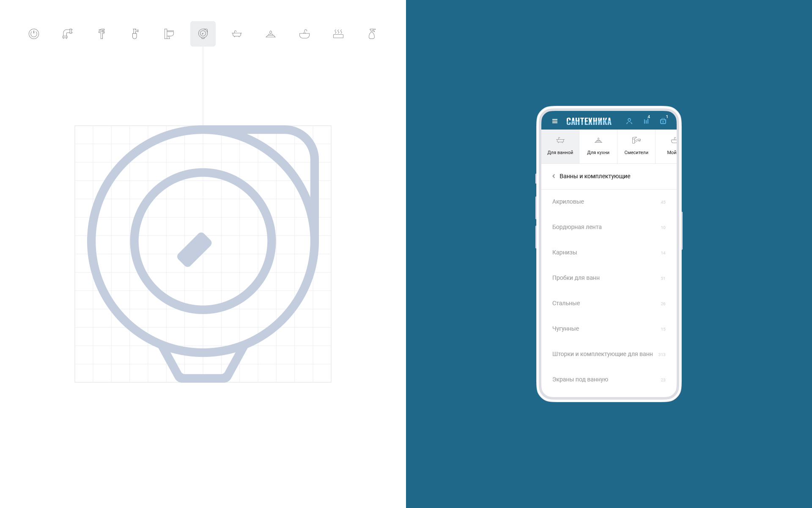This screenshot has height=508, width=812.
Task: Click the САНТЕХНИКА logo
Action: [x=589, y=121]
